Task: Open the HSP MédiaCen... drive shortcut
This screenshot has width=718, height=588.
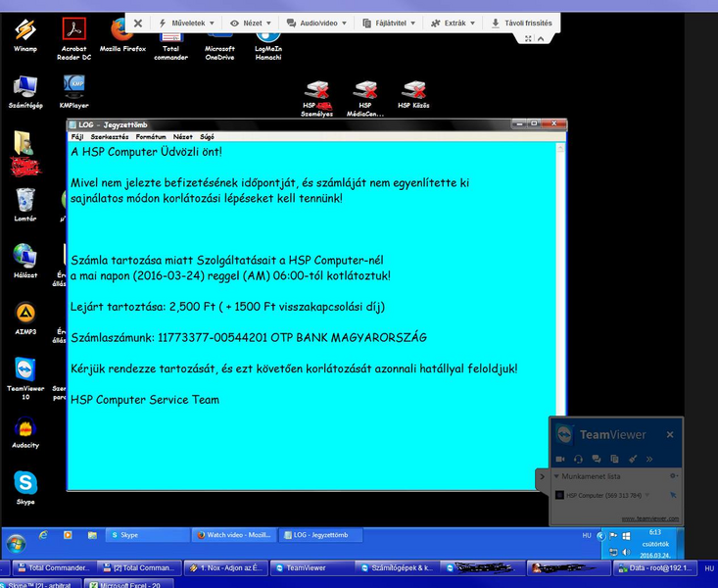Action: pos(365,99)
